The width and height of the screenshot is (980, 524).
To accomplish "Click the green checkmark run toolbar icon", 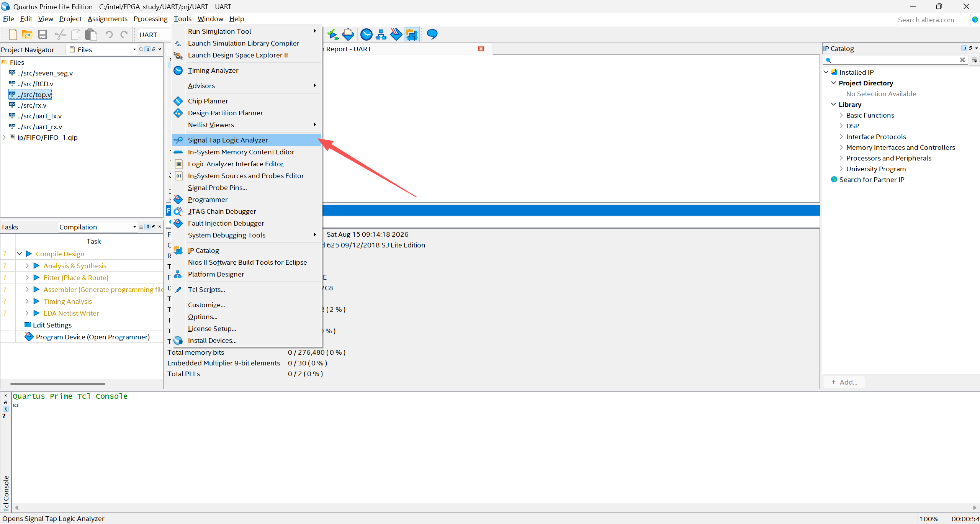I will (332, 34).
